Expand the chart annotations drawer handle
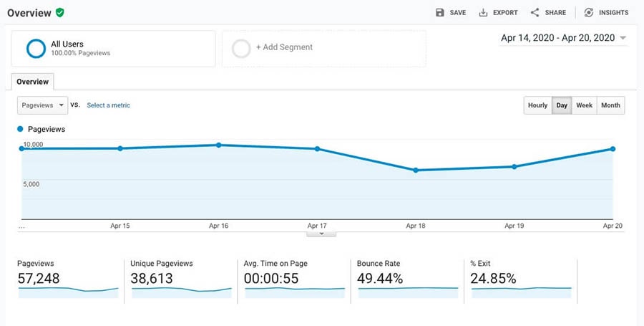Image resolution: width=644 pixels, height=326 pixels. click(321, 234)
